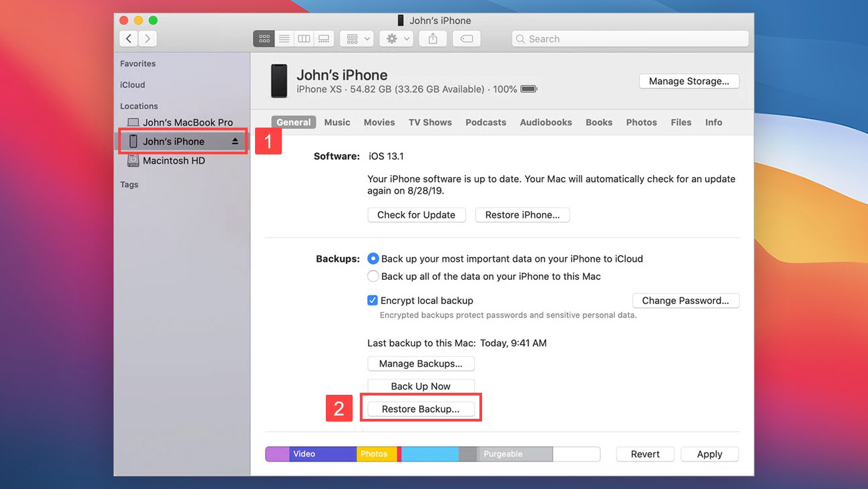
Task: Click the MacBook Pro laptop icon
Action: [133, 122]
